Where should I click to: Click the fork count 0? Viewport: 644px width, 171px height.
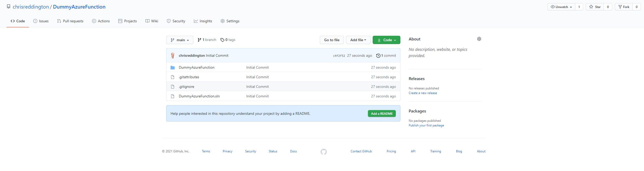(636, 7)
